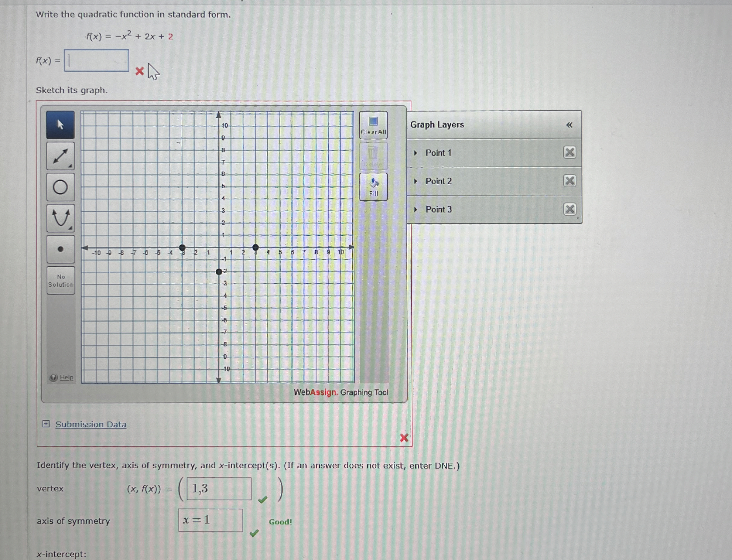Screen dimensions: 732x560
Task: Open the graphing tool Help
Action: 66,377
